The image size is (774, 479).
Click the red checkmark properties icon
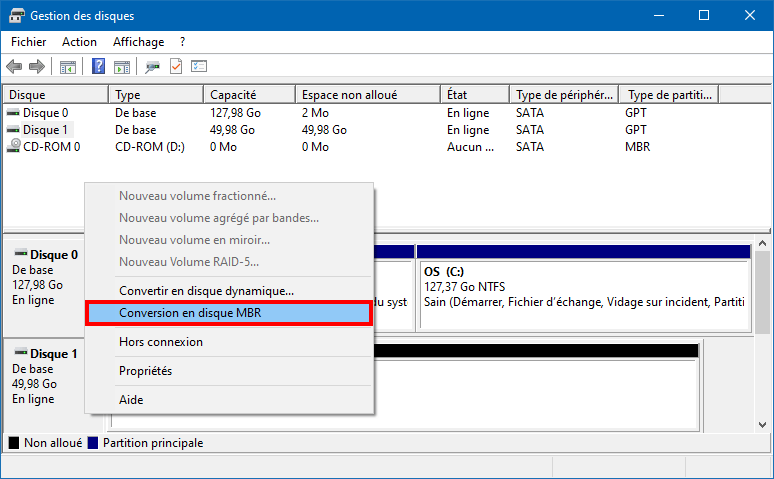pyautogui.click(x=176, y=66)
